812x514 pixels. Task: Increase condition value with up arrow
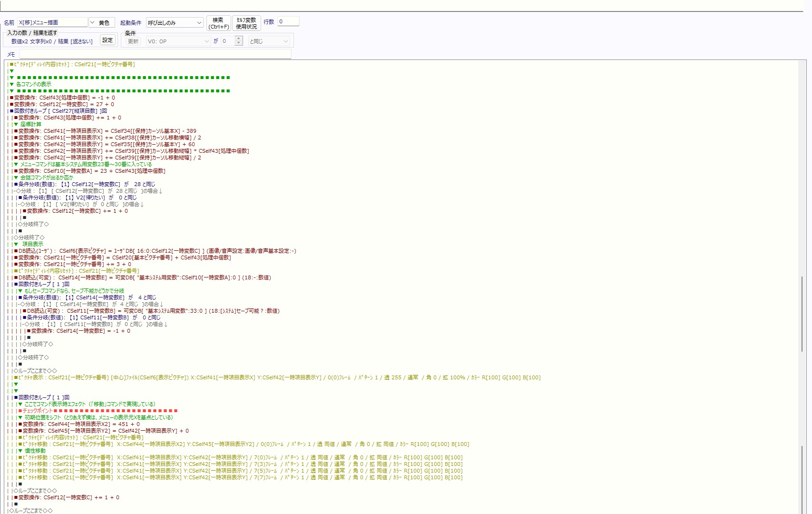point(239,39)
